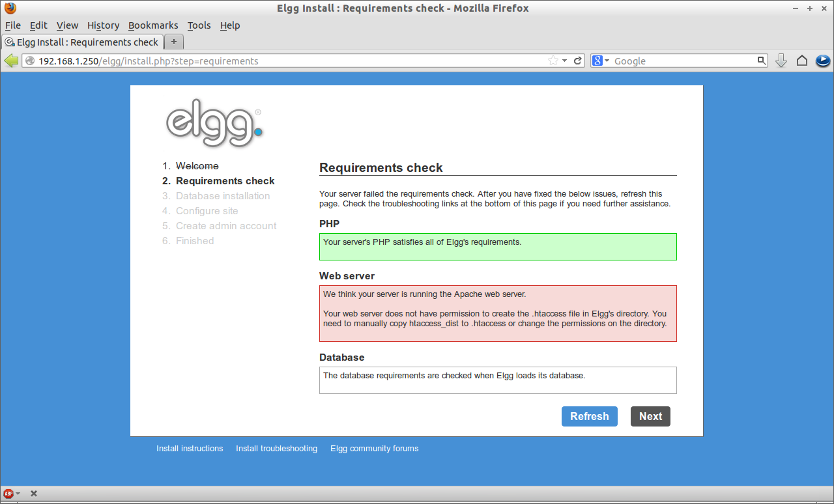The image size is (834, 504).
Task: Click the PHP section heading
Action: (329, 224)
